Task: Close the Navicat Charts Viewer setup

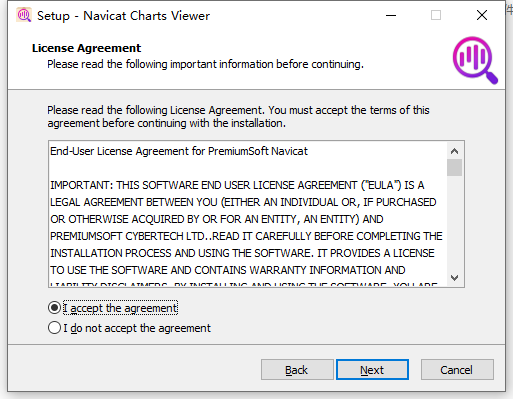Action: [x=482, y=15]
